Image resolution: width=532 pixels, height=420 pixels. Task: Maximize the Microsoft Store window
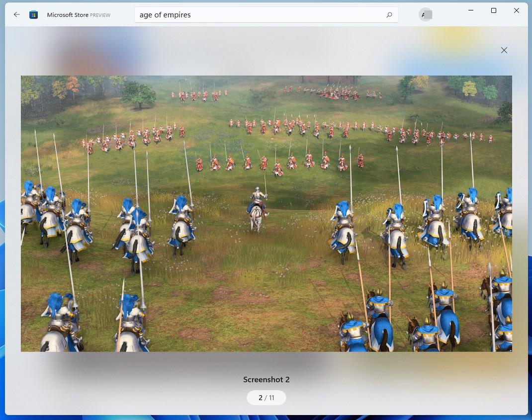tap(494, 10)
